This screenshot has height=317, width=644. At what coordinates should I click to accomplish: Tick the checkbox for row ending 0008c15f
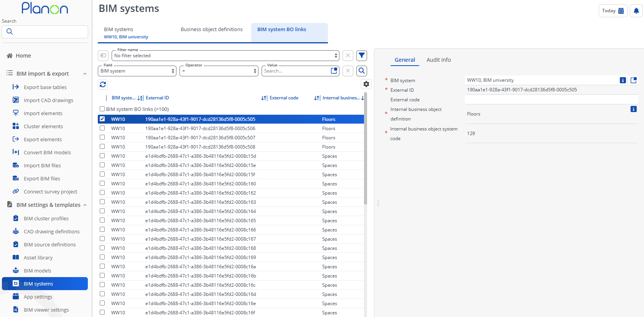click(102, 174)
